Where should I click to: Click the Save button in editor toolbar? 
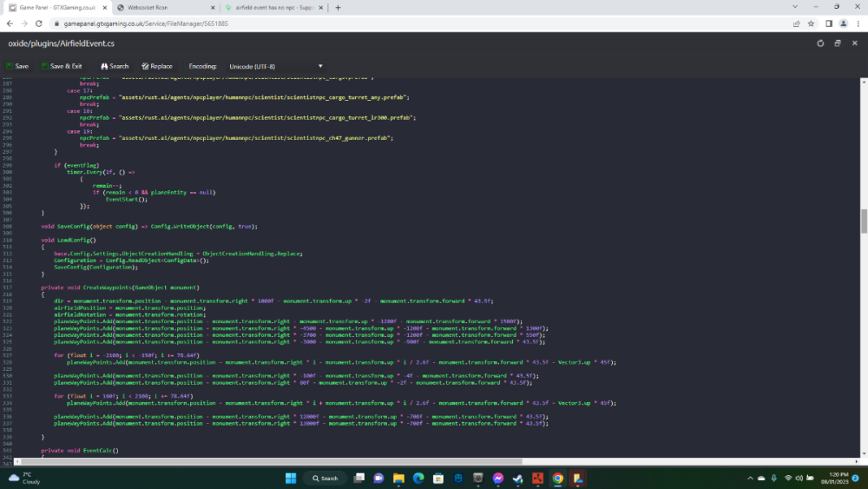pos(17,66)
